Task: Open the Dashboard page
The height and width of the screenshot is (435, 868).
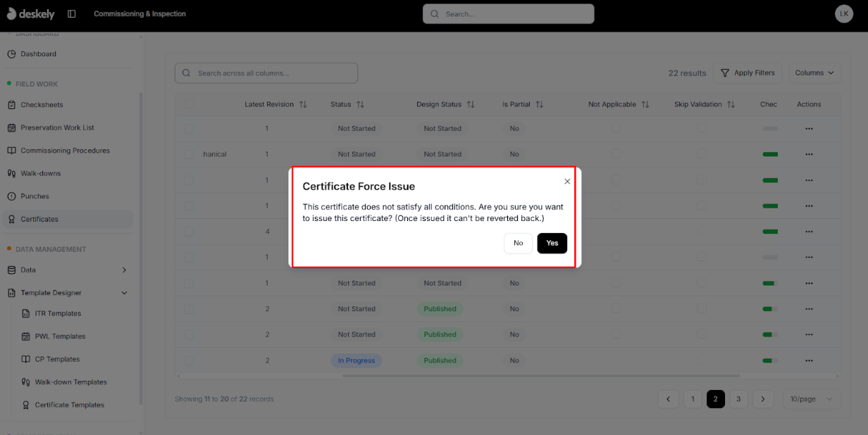Action: [38, 53]
